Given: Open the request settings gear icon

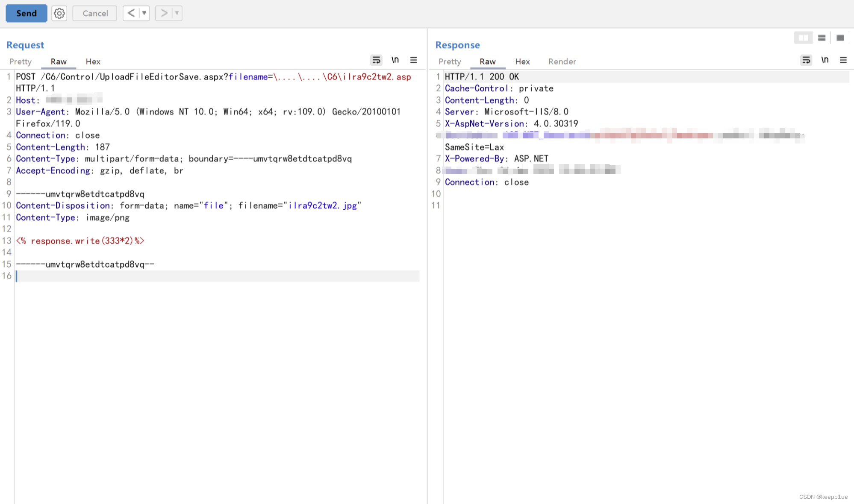Looking at the screenshot, I should tap(59, 13).
